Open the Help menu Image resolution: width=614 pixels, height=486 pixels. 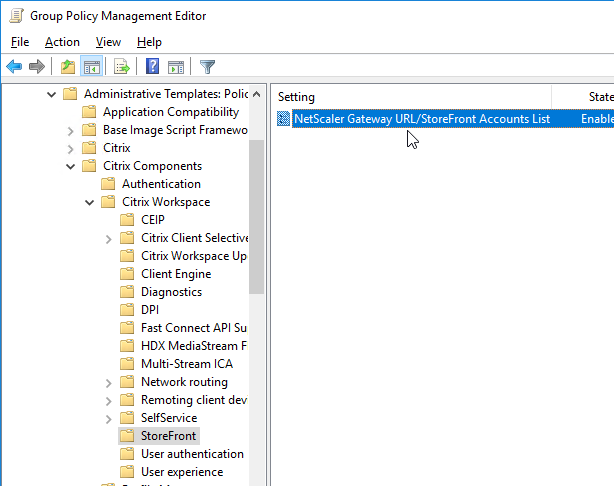coord(149,42)
